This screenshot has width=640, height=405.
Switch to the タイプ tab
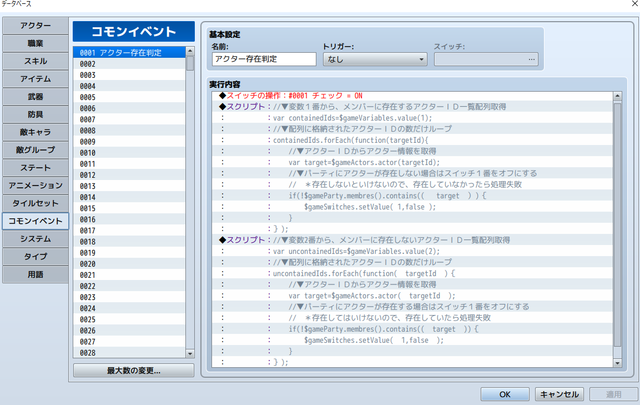click(x=36, y=256)
